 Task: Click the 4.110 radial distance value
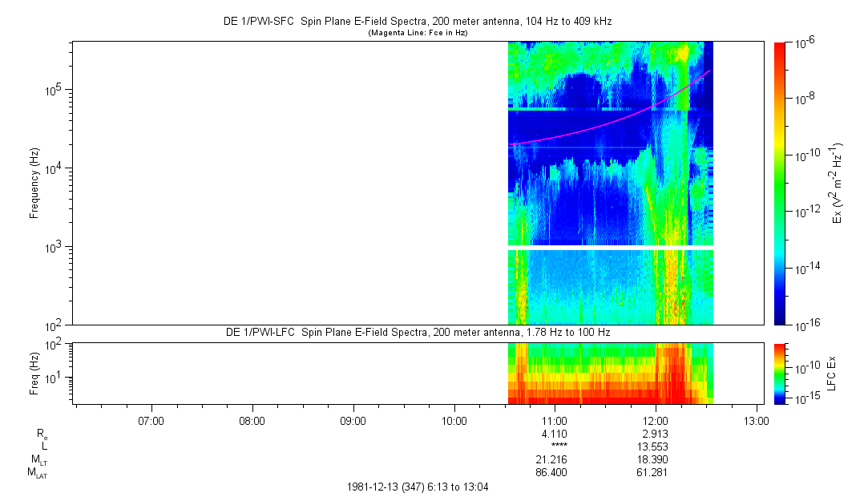point(555,432)
